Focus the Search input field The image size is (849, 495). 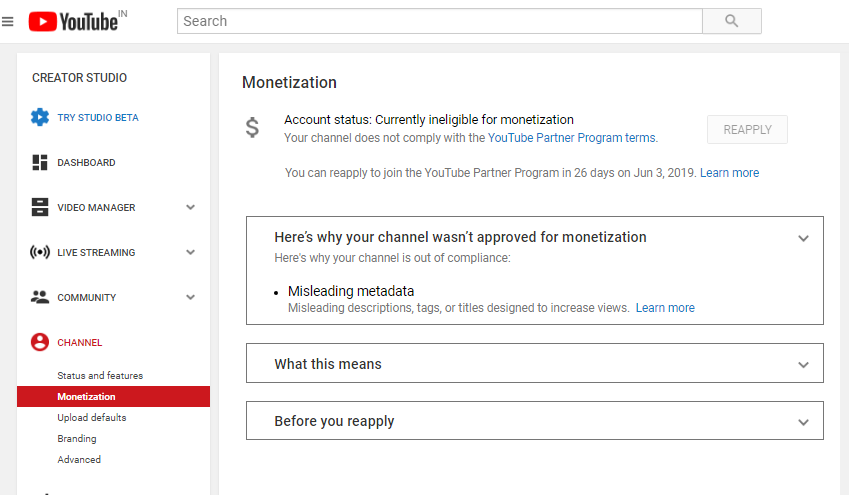point(440,21)
